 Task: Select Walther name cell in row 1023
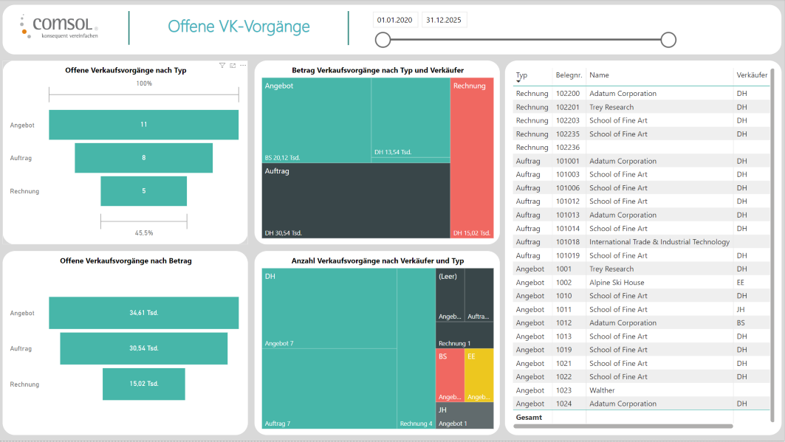click(x=602, y=390)
